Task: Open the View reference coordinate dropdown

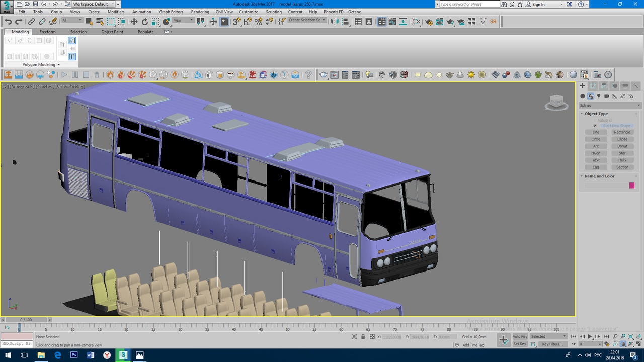Action: (x=183, y=21)
